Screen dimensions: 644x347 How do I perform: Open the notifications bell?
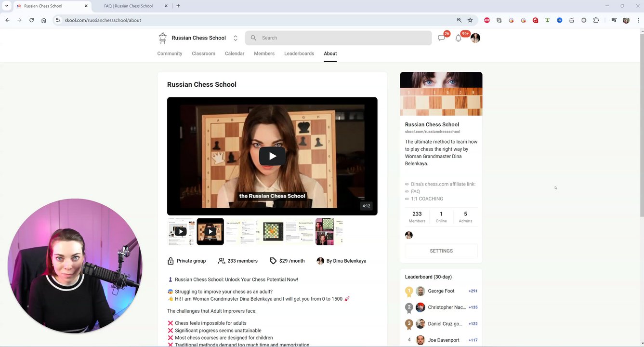point(458,38)
